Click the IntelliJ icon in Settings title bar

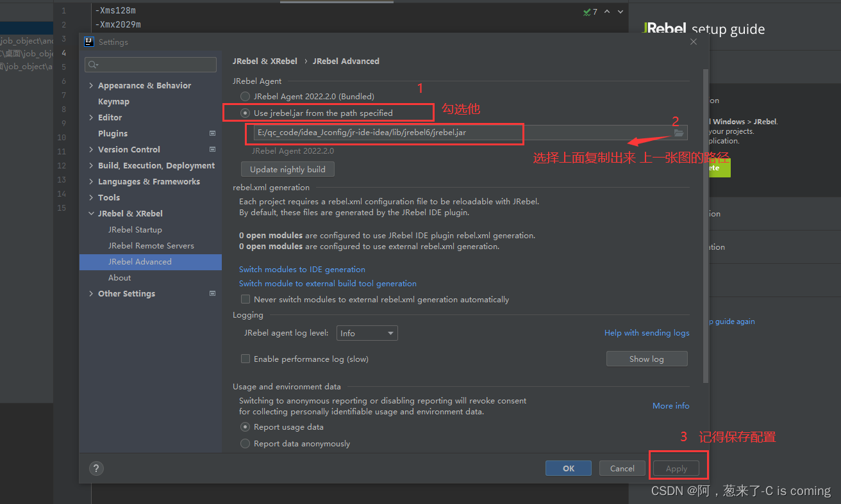click(89, 42)
